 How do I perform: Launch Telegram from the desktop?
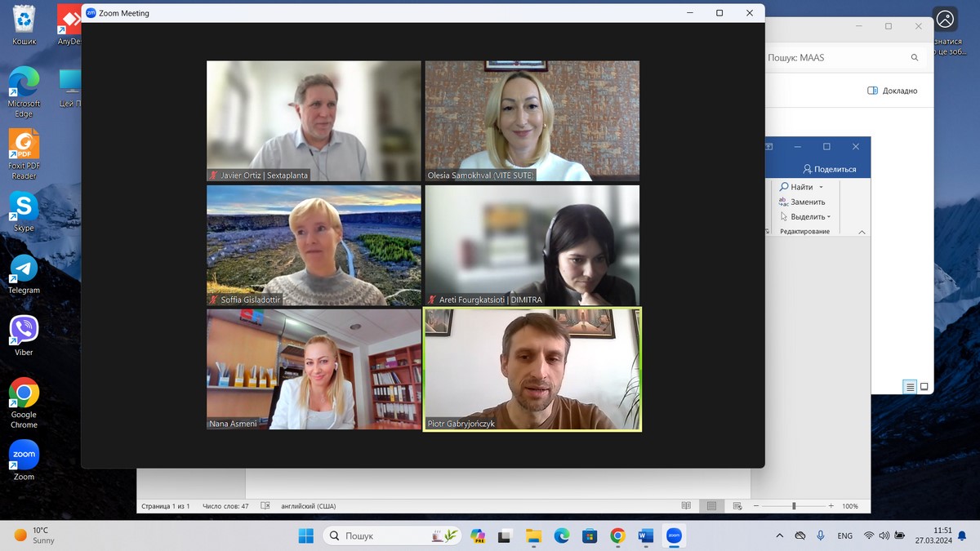(24, 270)
